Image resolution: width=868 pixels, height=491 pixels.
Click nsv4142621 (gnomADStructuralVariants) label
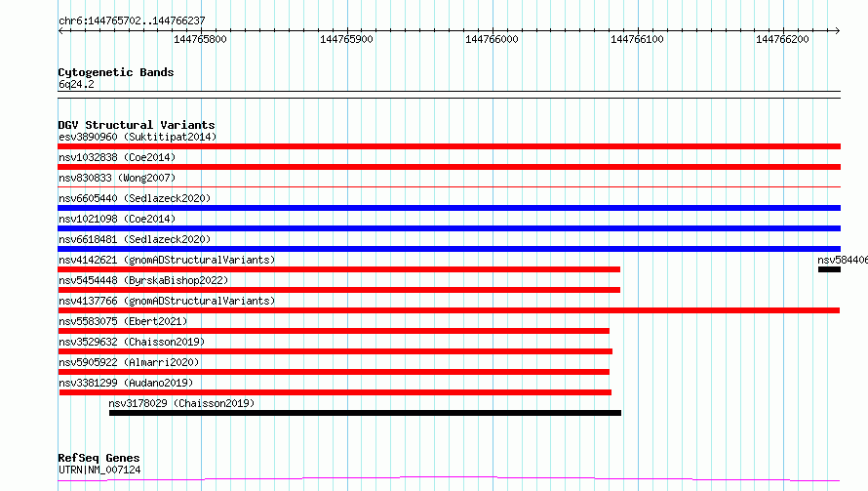167,260
